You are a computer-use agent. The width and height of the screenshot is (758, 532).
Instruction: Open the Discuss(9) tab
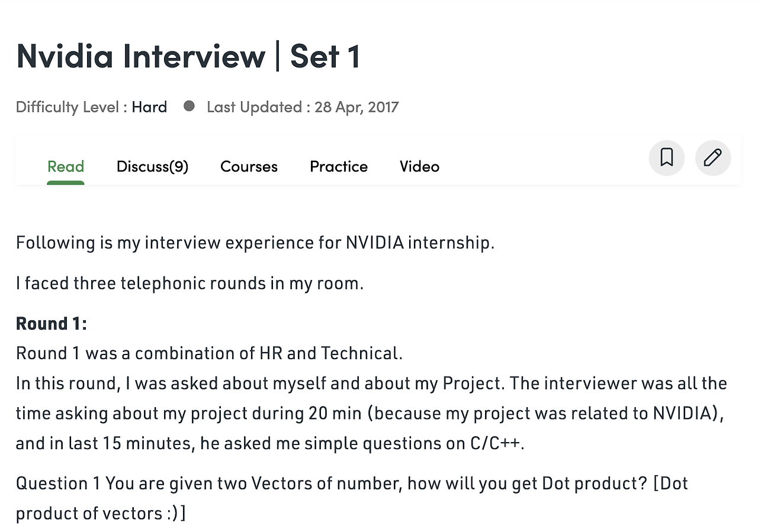(x=152, y=166)
